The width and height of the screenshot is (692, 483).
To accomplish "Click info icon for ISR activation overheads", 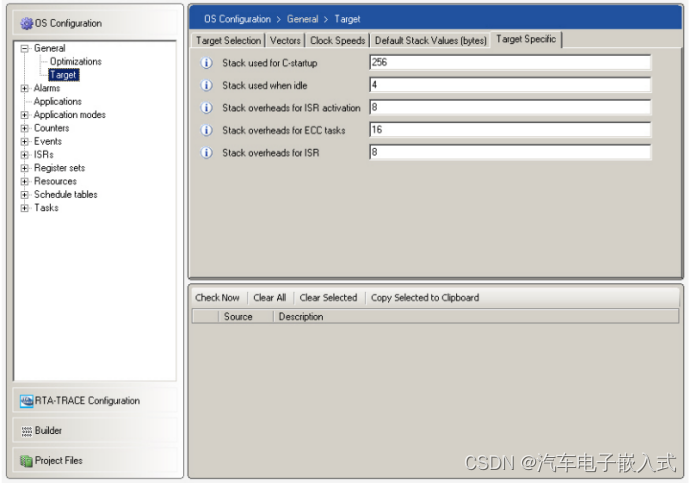I will (x=206, y=108).
